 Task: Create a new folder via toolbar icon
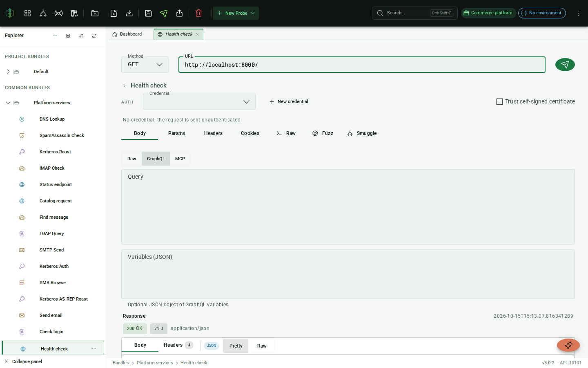pos(95,13)
